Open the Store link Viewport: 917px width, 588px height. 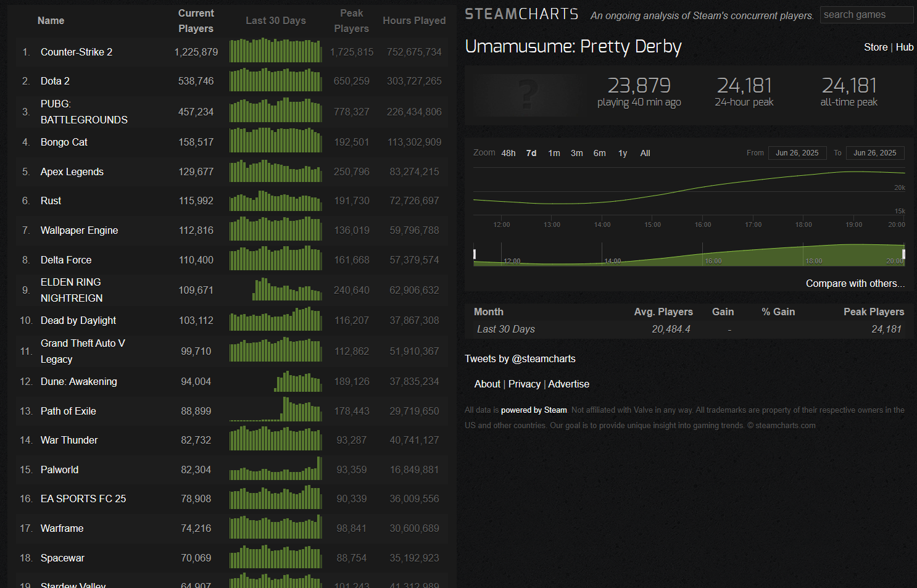tap(876, 48)
